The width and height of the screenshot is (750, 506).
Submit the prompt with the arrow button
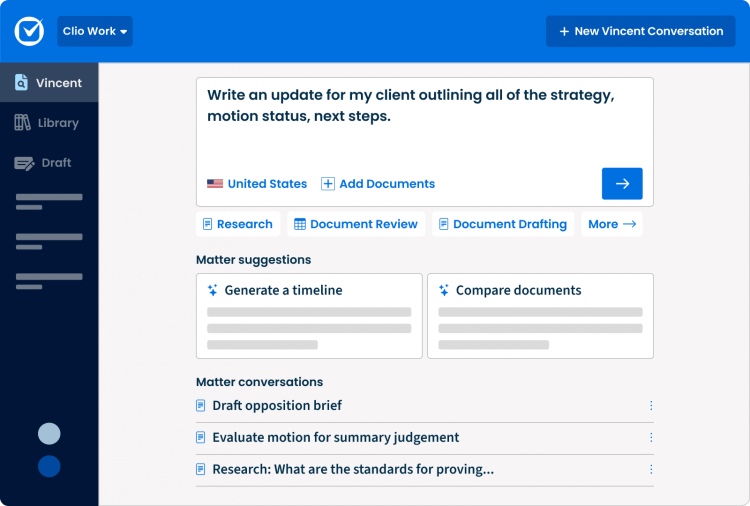pos(622,184)
